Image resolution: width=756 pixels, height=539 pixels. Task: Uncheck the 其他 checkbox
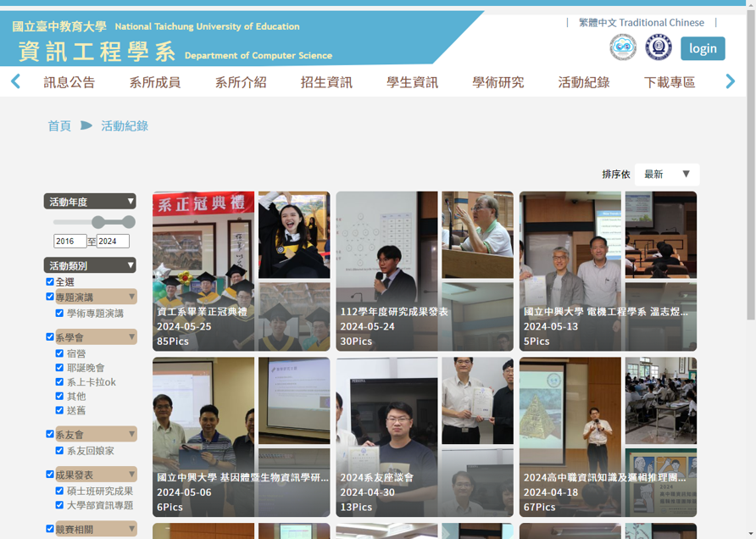tap(59, 397)
